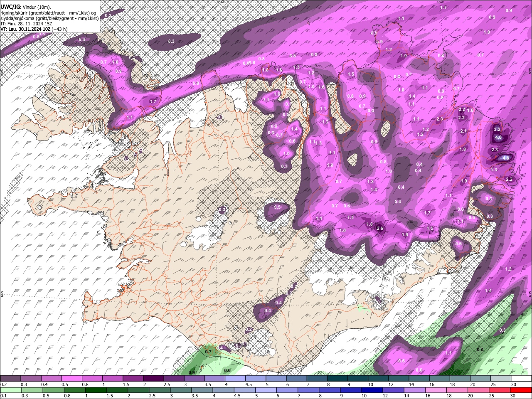Click the '6.8' value over the green offshore area
Viewport: 532px width, 399px height.
pyautogui.click(x=480, y=350)
